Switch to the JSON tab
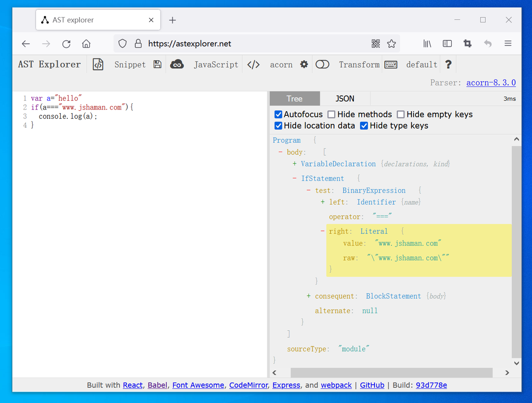532x403 pixels. (345, 99)
